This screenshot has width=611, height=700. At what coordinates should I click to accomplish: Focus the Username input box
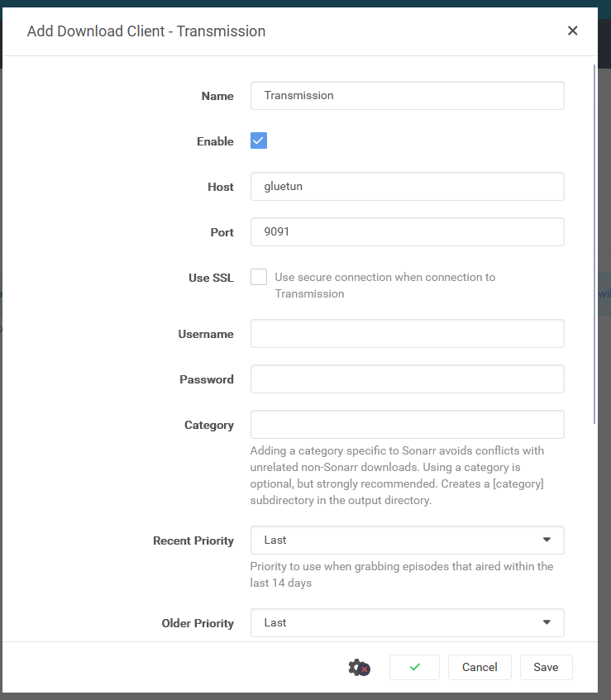[x=407, y=334]
